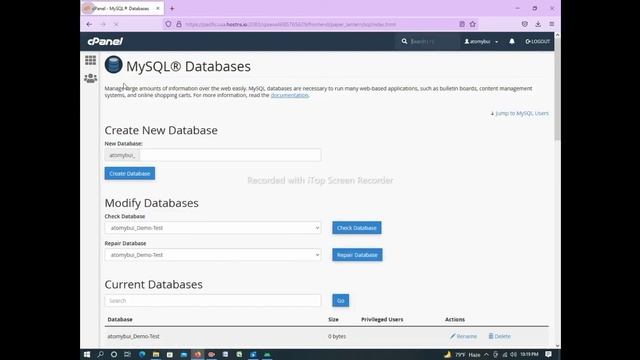Click the LOGOUT link
Viewport: 640px width, 360px height.
(538, 41)
